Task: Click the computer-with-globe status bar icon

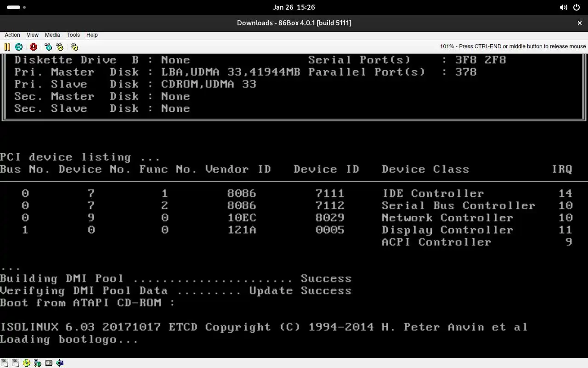Action: (38, 363)
